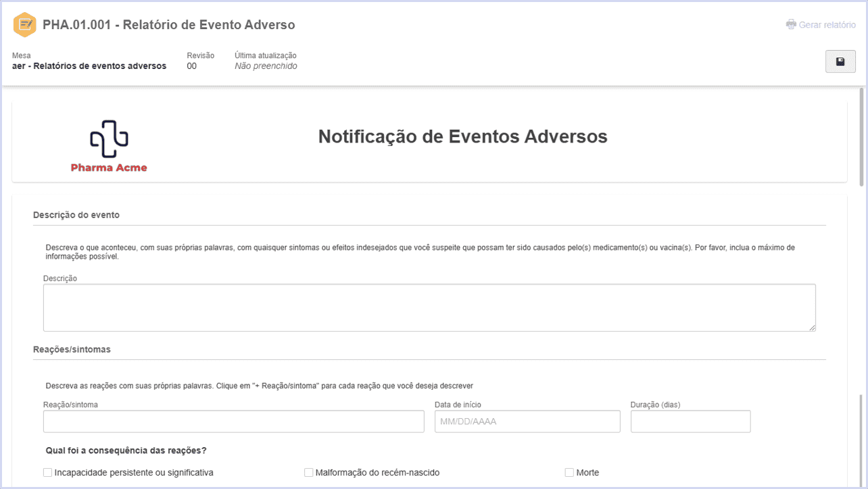
Task: Click the form's inner scrollbar thumb
Action: pyautogui.click(x=861, y=439)
